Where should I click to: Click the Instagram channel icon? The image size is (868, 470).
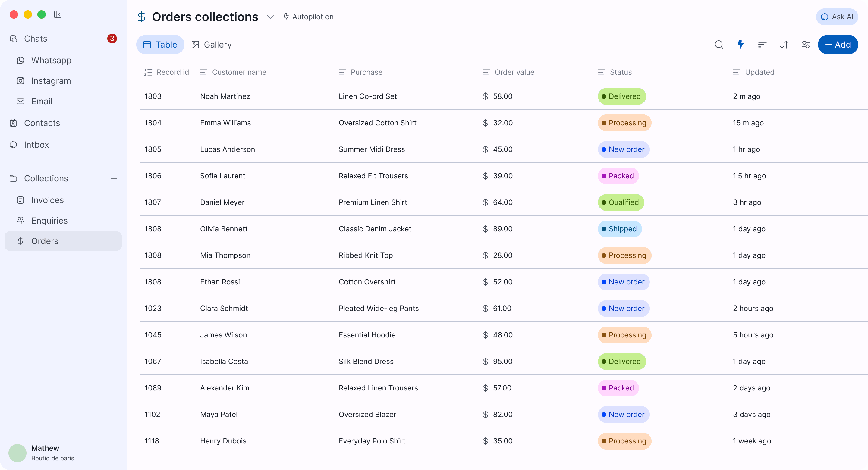coord(20,81)
